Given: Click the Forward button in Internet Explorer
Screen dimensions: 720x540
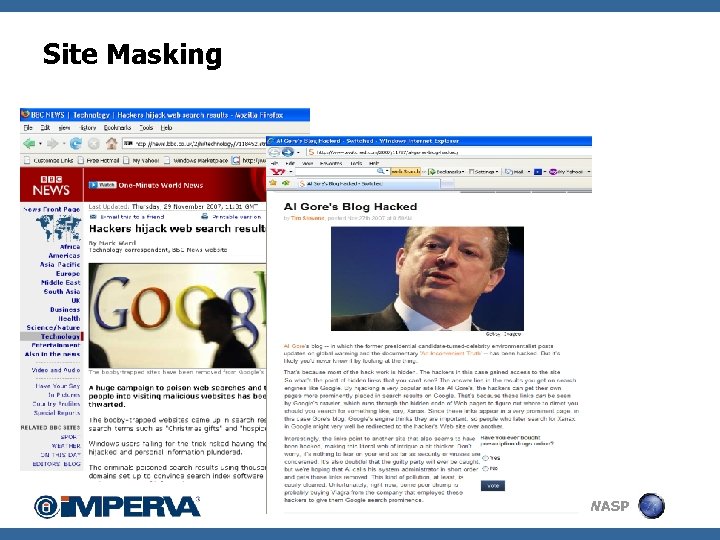Looking at the screenshot, I should tap(288, 152).
